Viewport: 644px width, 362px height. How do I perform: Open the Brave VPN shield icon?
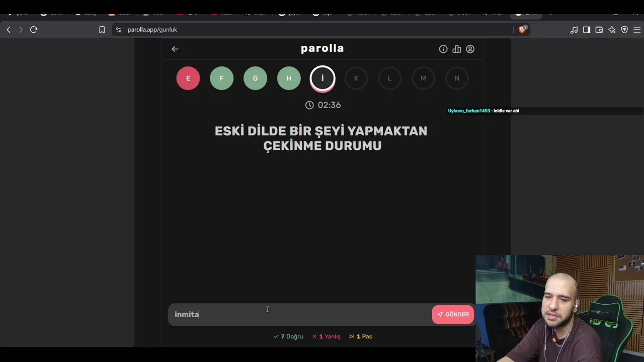[x=624, y=30]
